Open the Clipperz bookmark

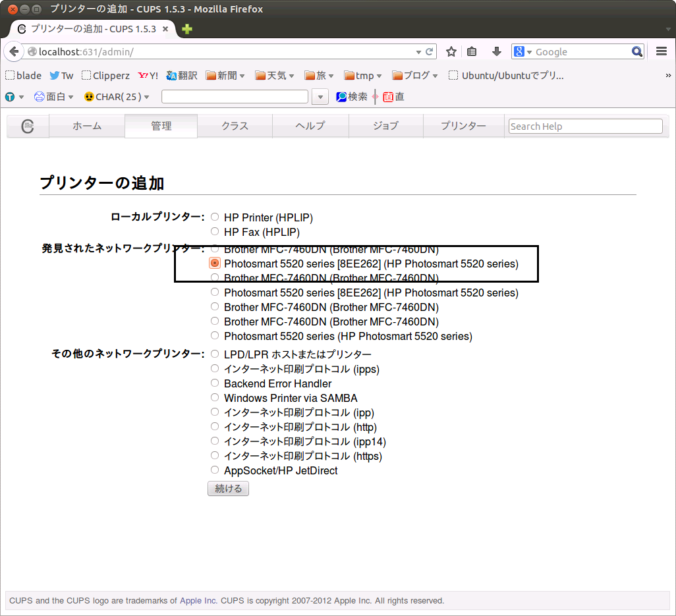click(x=105, y=76)
